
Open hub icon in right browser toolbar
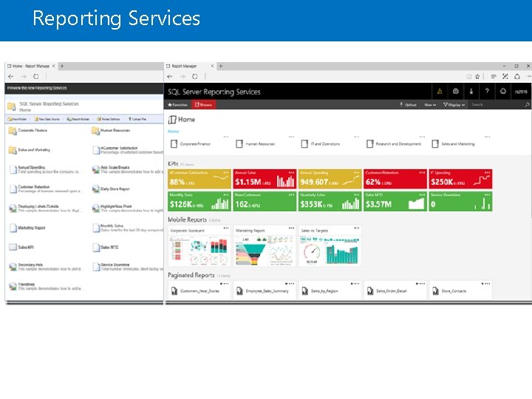494,77
